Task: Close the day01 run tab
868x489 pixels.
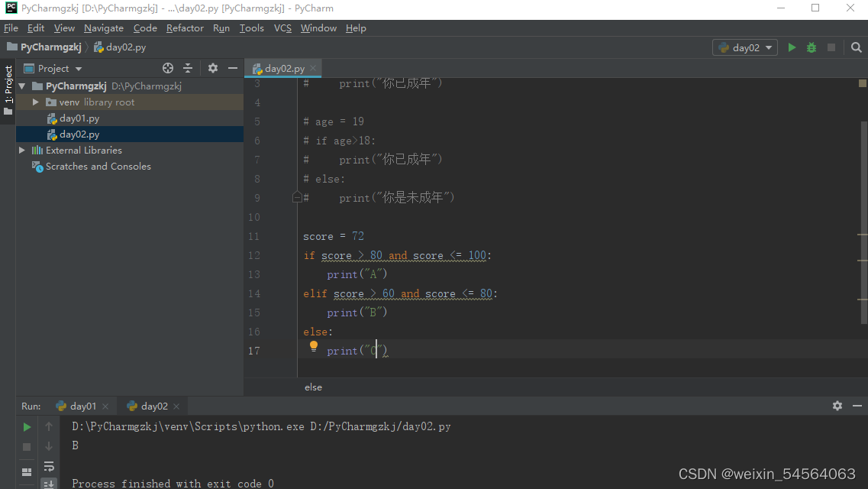Action: (105, 406)
